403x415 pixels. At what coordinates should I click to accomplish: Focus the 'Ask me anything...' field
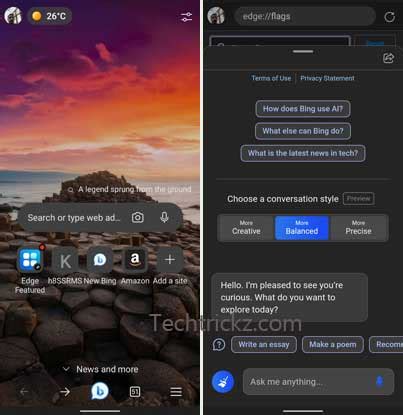click(318, 382)
